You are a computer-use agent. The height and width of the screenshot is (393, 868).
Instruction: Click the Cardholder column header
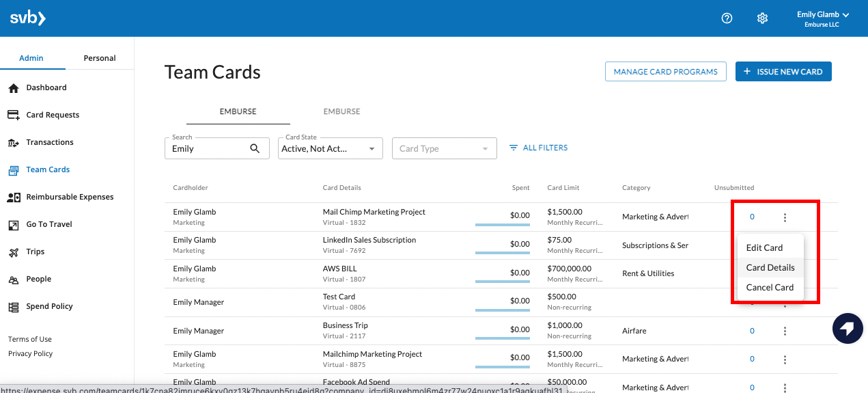pyautogui.click(x=191, y=188)
